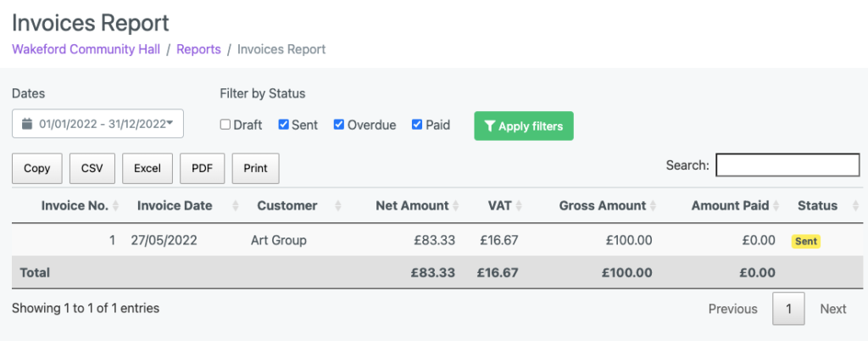Sort by Customer column arrows icon

coord(338,206)
